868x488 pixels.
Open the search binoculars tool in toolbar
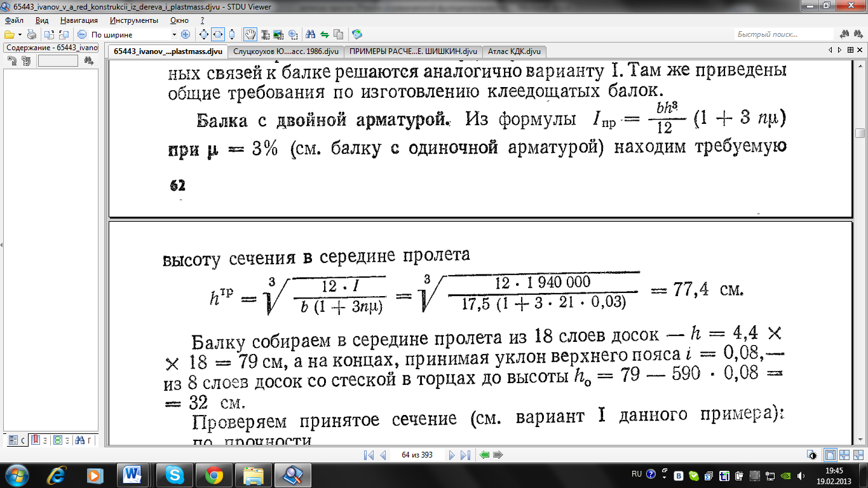311,34
